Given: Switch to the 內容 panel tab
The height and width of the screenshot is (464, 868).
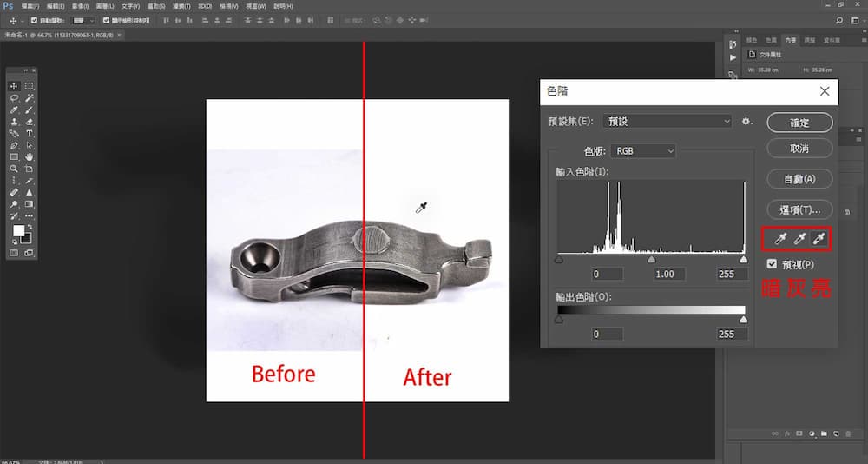Looking at the screenshot, I should [x=791, y=40].
